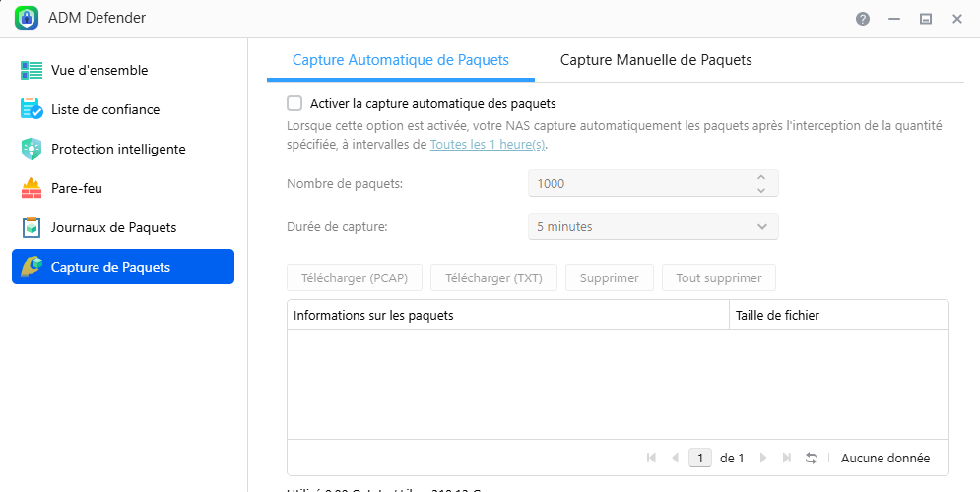Screen dimensions: 980x492
Task: Open the Pare-feu firewall icon
Action: tap(32, 188)
